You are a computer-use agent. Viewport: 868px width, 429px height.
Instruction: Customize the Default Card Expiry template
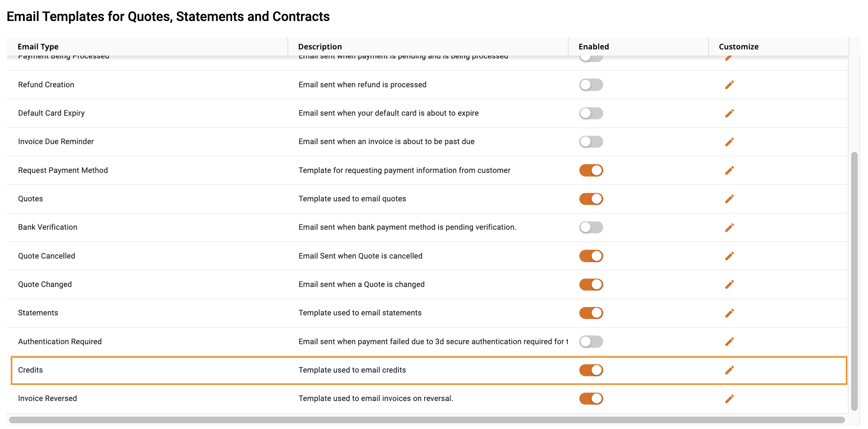[x=729, y=113]
